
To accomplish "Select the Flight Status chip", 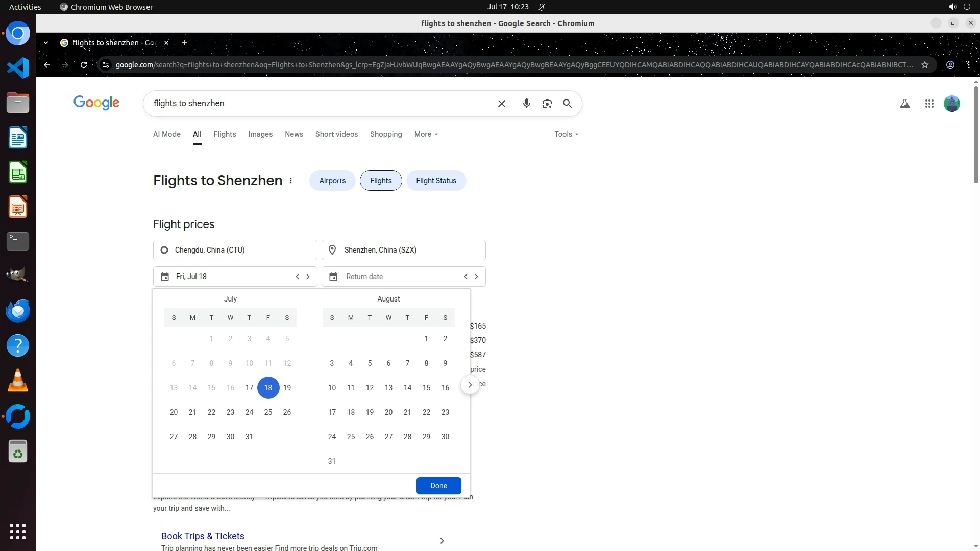I will 436,181.
